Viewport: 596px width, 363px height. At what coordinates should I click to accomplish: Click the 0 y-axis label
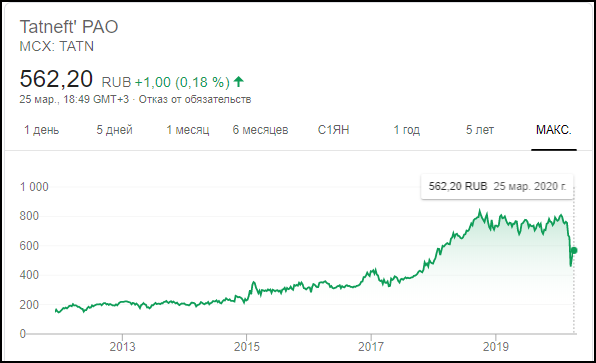point(23,334)
